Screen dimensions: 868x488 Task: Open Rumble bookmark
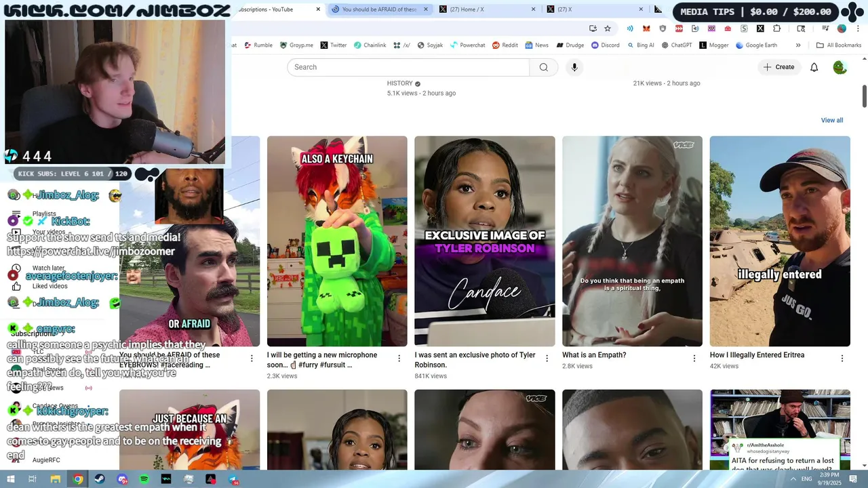point(258,45)
